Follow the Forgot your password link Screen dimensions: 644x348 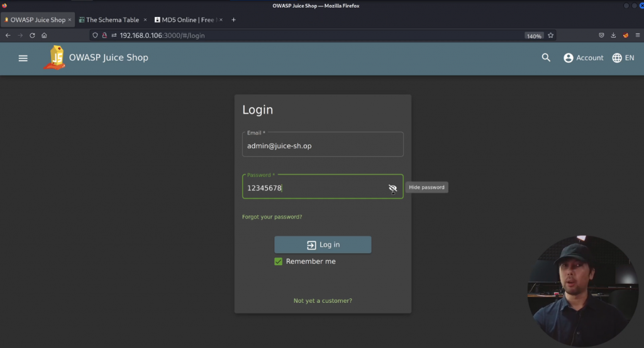272,217
